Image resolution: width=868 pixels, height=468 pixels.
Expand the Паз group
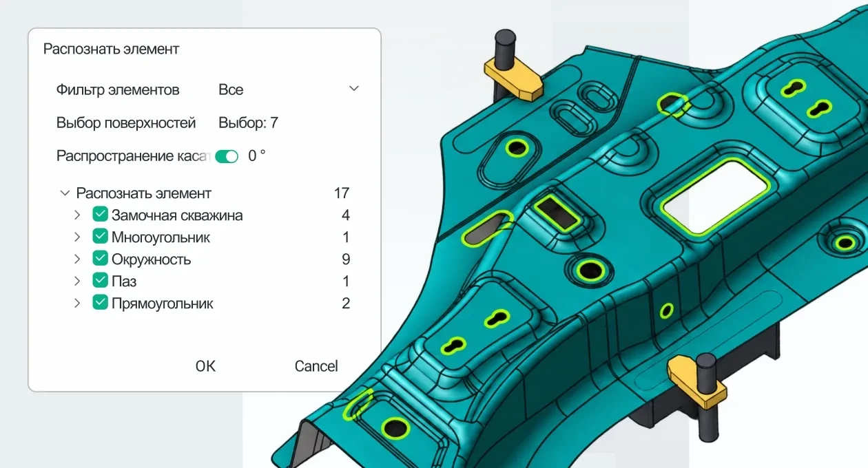tap(77, 281)
